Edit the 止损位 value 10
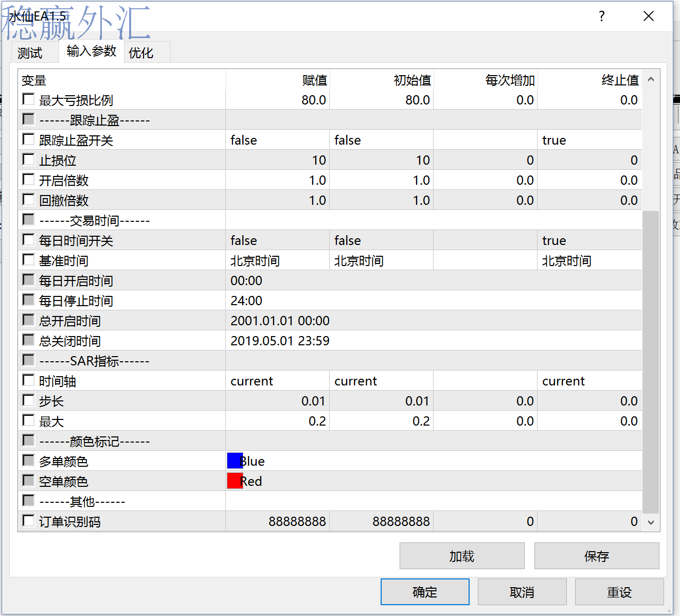The image size is (680, 616). (277, 160)
